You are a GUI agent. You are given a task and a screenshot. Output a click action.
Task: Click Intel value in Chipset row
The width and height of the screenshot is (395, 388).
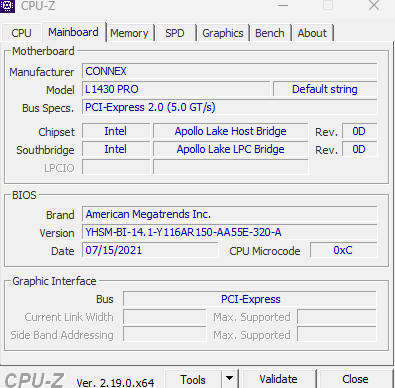[116, 131]
